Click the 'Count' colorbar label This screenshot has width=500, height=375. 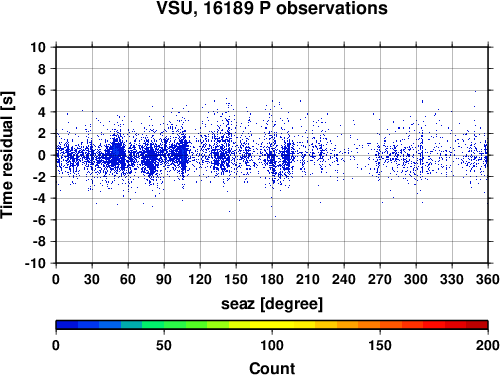point(272,368)
